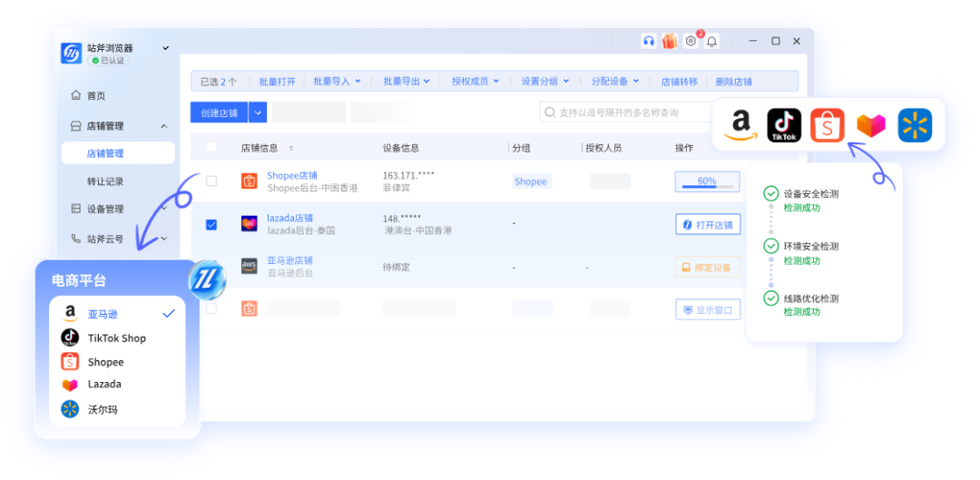980x480 pixels.
Task: Click the Shopee bag logo in platform card
Action: pyautogui.click(x=827, y=125)
